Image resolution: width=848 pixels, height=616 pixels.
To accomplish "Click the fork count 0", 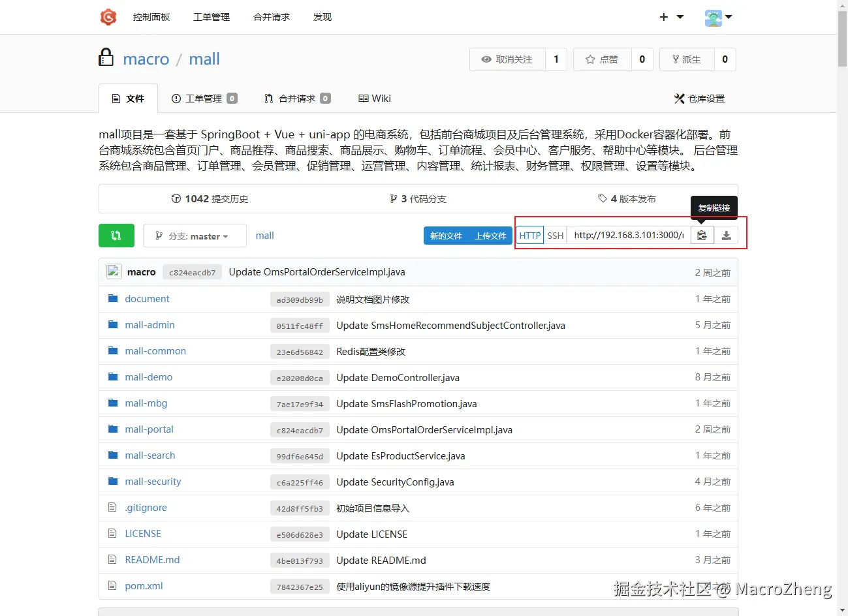I will pos(725,59).
